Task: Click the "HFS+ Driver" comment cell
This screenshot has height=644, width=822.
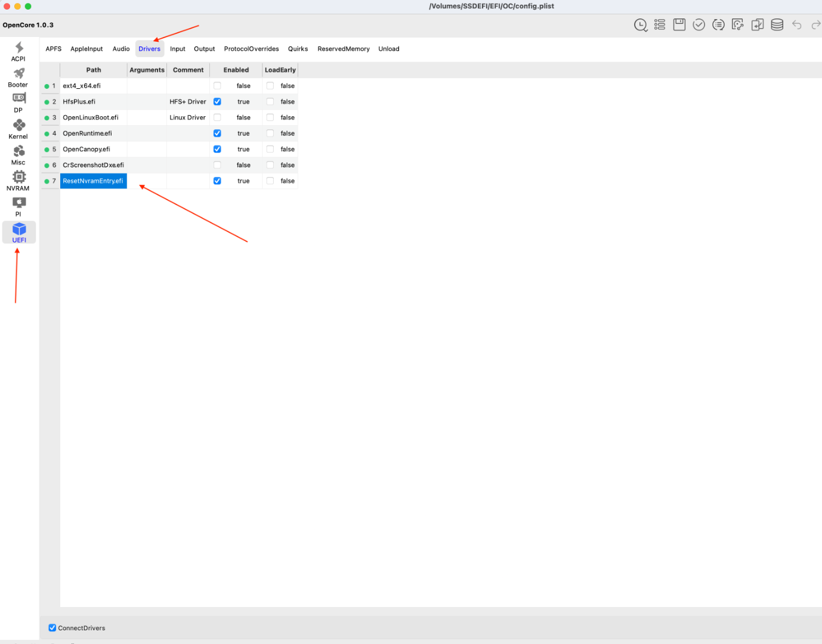Action: coord(188,101)
